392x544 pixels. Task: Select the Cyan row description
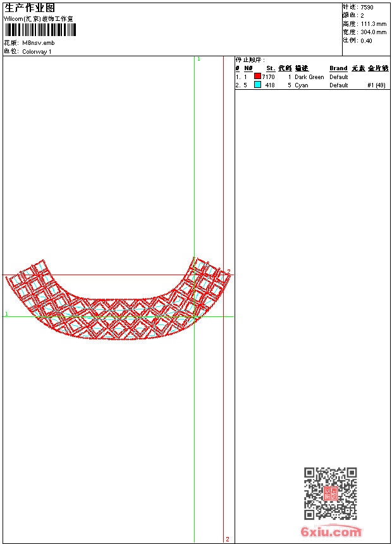[x=302, y=85]
